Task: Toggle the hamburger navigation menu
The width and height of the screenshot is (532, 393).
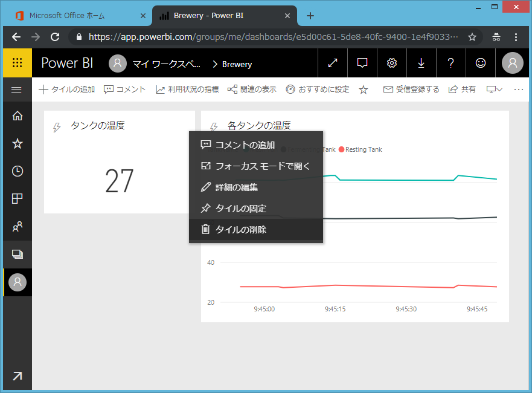Action: tap(16, 89)
